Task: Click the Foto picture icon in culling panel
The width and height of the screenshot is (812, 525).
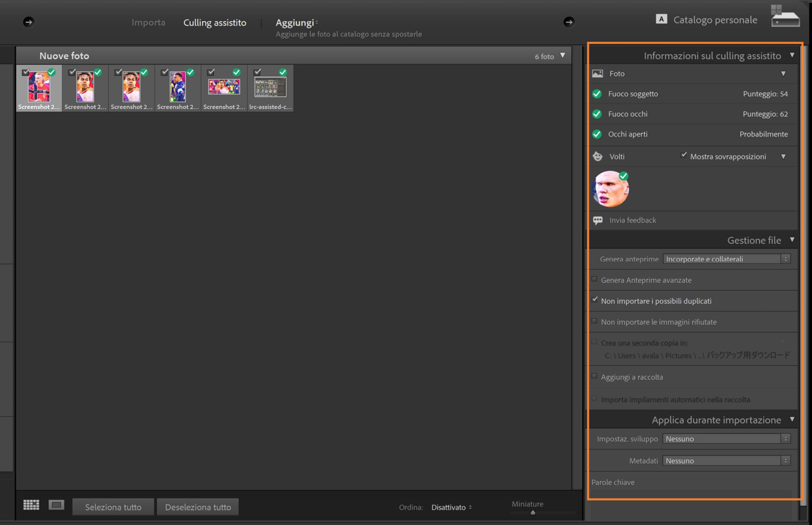Action: pyautogui.click(x=598, y=74)
